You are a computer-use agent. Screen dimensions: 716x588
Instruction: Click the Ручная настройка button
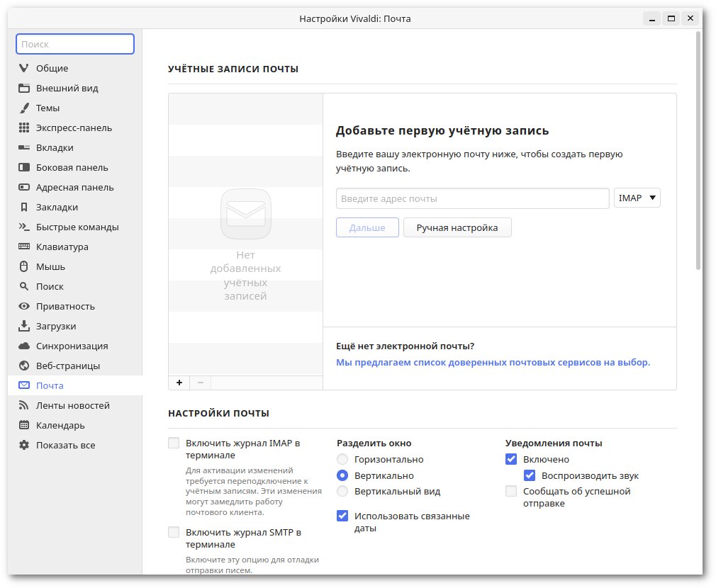point(457,227)
